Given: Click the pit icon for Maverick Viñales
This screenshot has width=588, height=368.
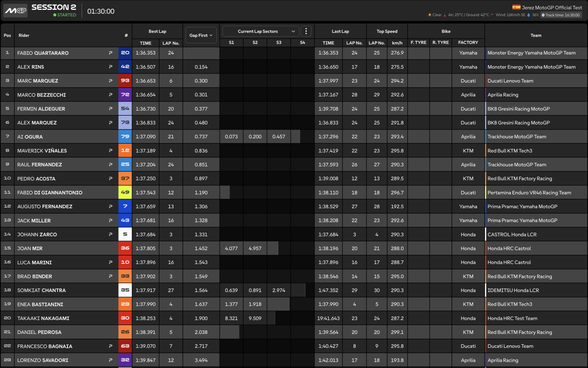Looking at the screenshot, I should click(111, 151).
